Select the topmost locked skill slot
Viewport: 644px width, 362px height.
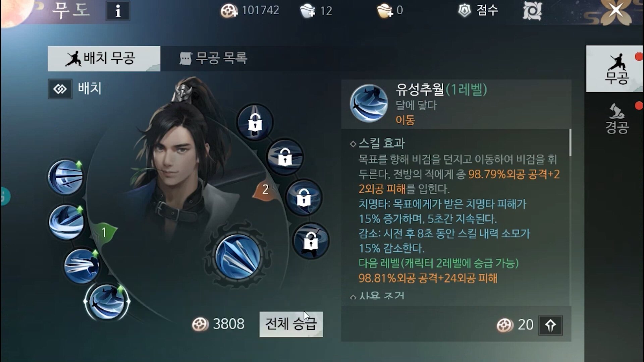(x=255, y=122)
